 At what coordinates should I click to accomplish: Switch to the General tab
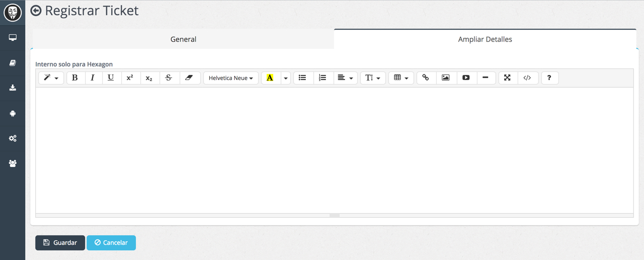(183, 39)
